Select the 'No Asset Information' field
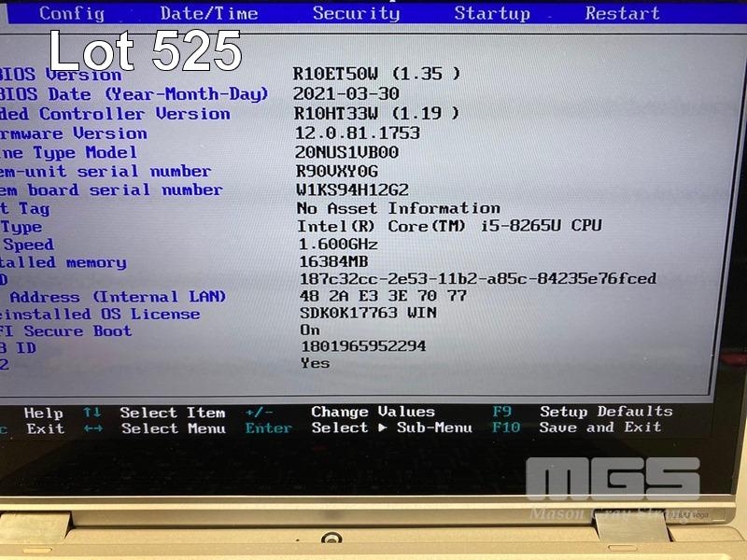 (x=398, y=208)
